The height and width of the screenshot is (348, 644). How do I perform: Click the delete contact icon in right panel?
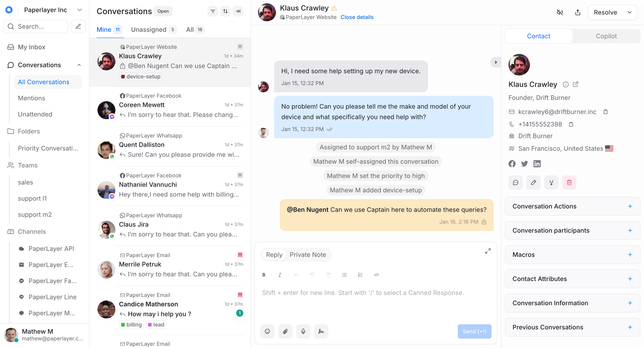pyautogui.click(x=569, y=182)
